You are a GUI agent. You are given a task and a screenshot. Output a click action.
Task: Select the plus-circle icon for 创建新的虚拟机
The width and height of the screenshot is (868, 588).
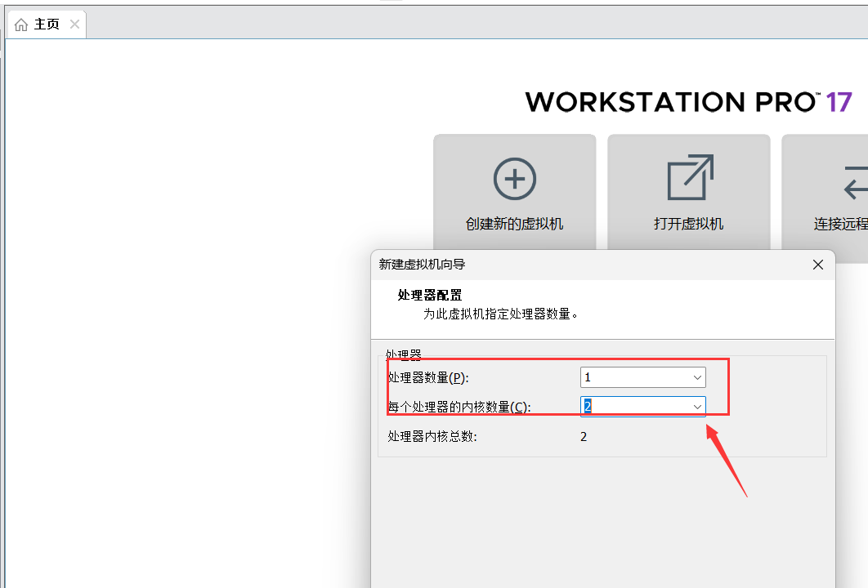tap(514, 178)
